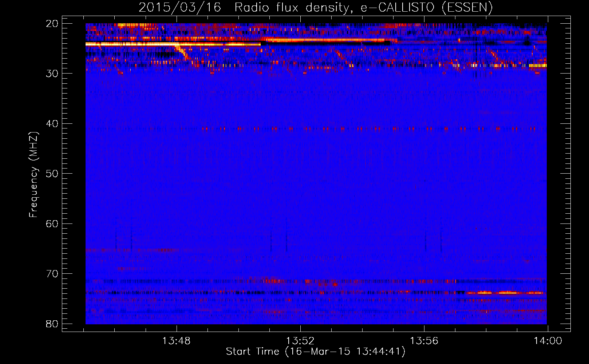Click the "Frequency (MHZ)" axis label
Image resolution: width=589 pixels, height=364 pixels.
point(33,175)
